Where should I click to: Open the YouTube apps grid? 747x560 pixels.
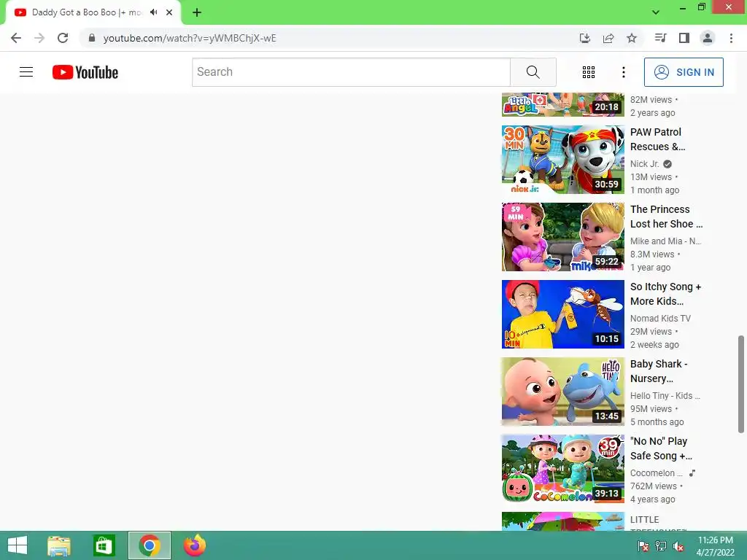point(589,72)
